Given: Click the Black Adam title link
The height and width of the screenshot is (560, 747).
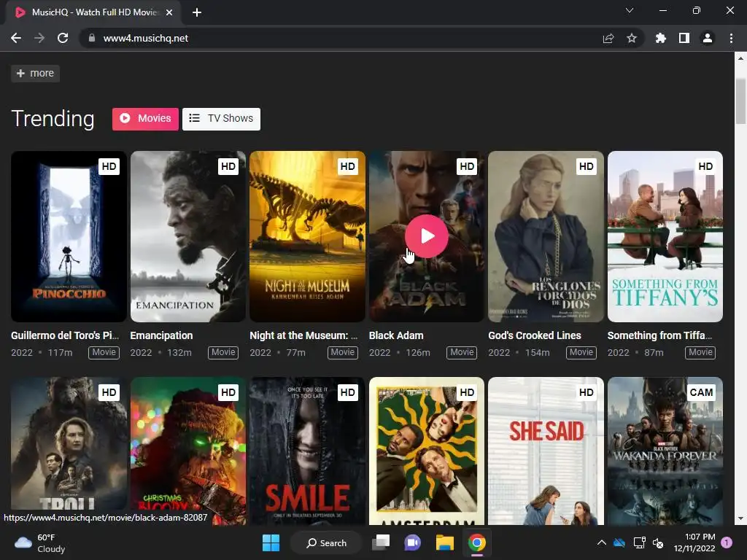Looking at the screenshot, I should point(396,335).
